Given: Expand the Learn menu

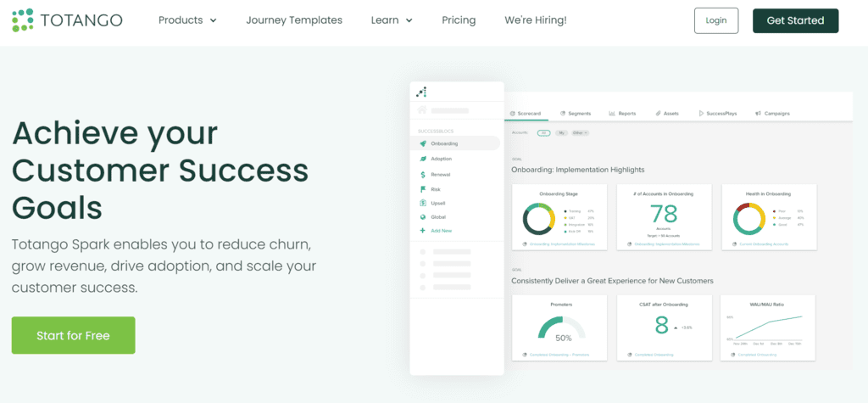Looking at the screenshot, I should 392,20.
